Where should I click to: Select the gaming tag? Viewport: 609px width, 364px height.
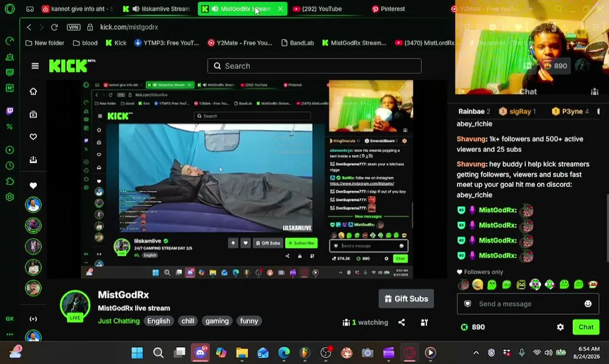click(217, 321)
